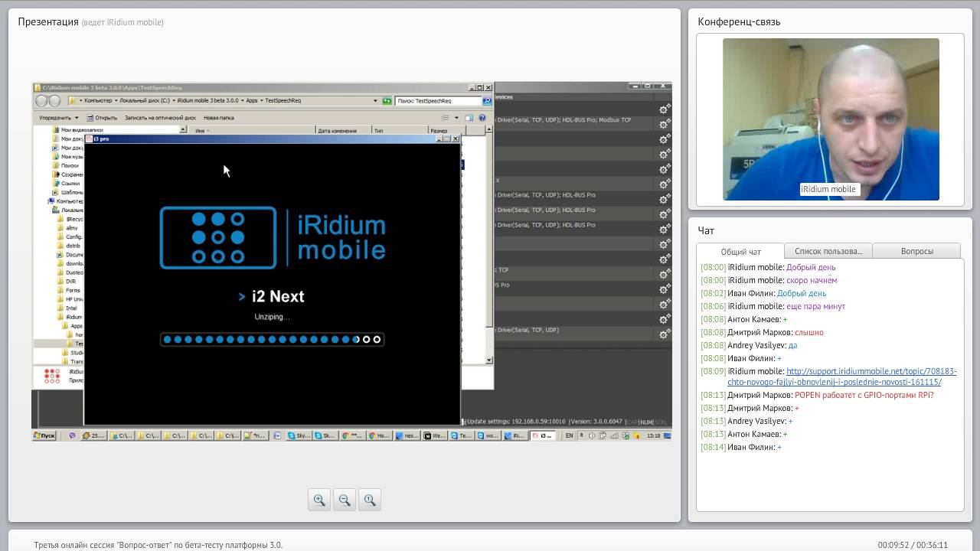The width and height of the screenshot is (980, 551).
Task: Click the Explorer search magnifier button
Action: [x=487, y=101]
